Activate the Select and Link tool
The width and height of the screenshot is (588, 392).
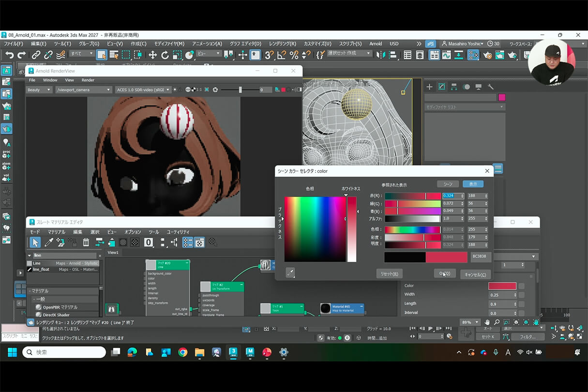coord(36,55)
